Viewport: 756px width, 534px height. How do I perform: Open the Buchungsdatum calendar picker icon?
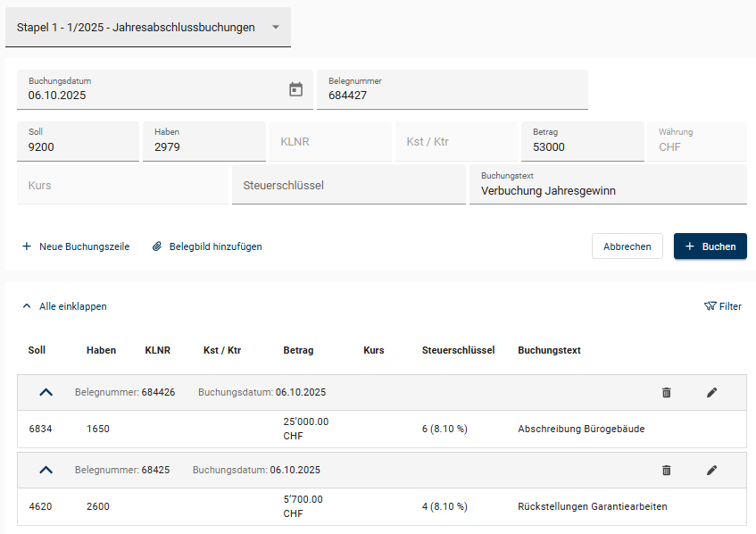pos(296,89)
